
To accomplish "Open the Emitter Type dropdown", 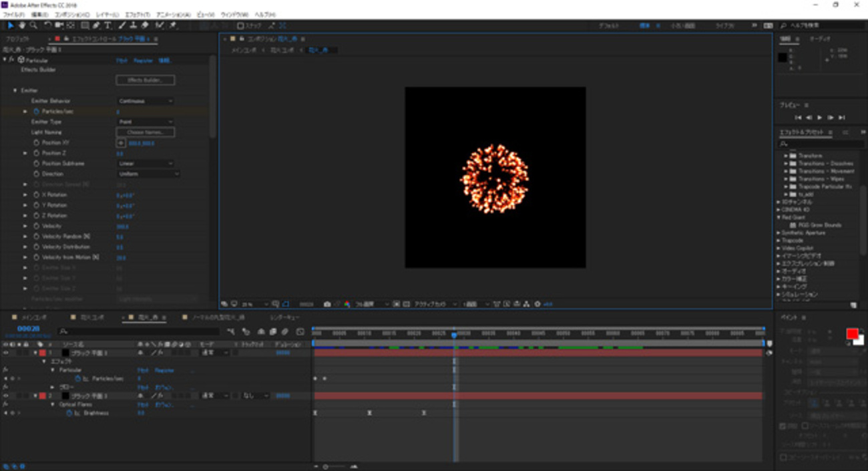I will tap(146, 122).
